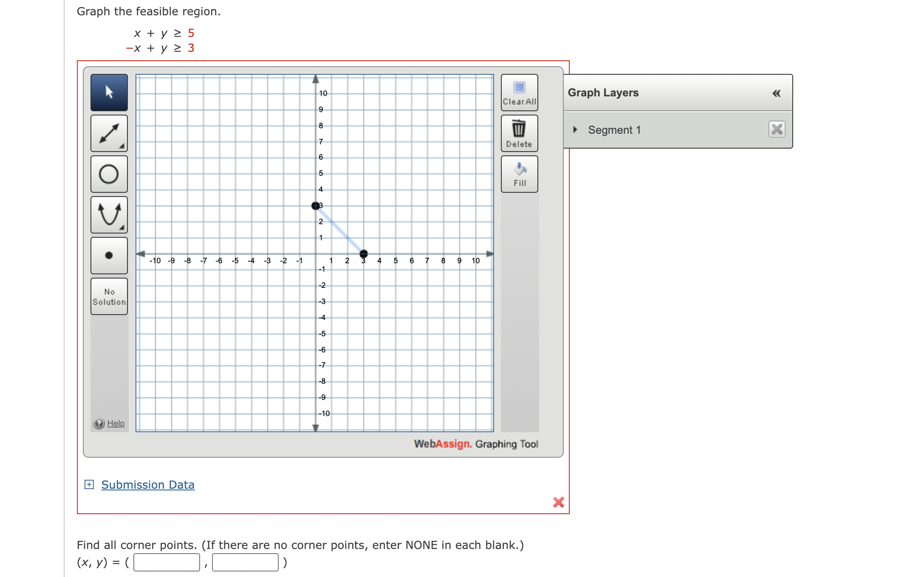Screen dimensions: 924x577
Task: Select the point plotting tool
Action: coord(109,255)
